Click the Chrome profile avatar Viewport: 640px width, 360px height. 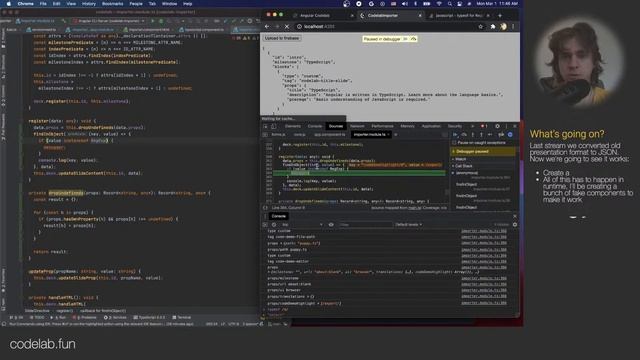click(x=503, y=27)
